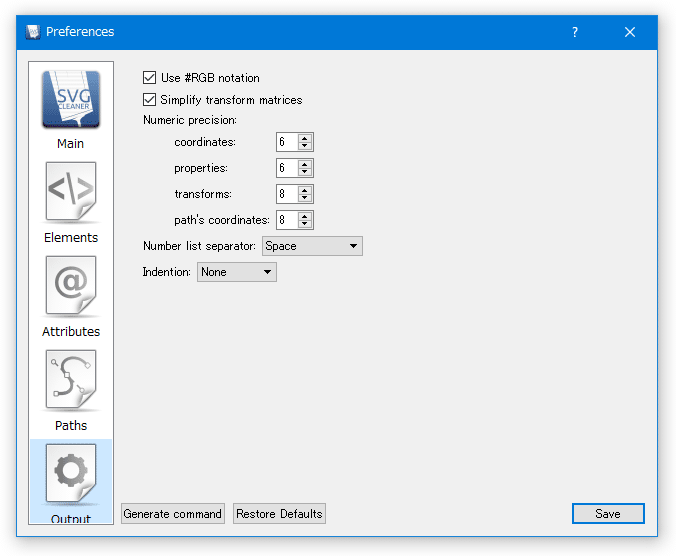Click the transforms label
Image resolution: width=676 pixels, height=556 pixels.
pyautogui.click(x=203, y=194)
